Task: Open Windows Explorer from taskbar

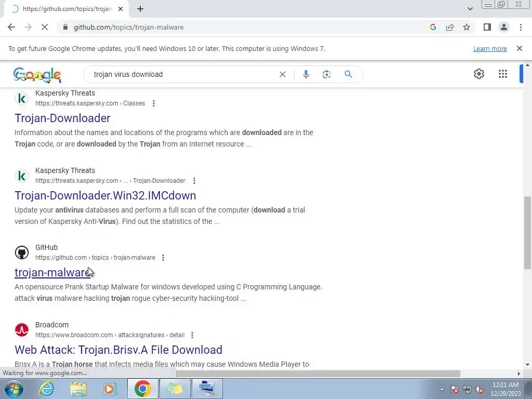Action: pyautogui.click(x=78, y=389)
